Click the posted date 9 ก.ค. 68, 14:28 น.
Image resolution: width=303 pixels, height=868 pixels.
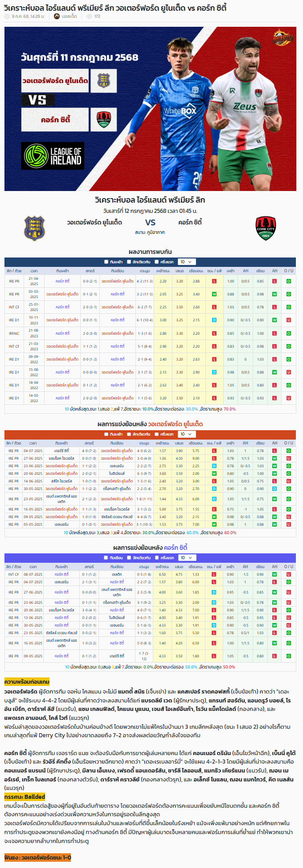coord(28,17)
